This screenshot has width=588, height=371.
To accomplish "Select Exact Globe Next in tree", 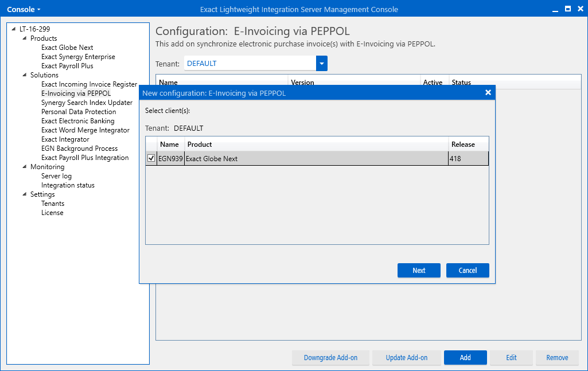I will click(x=67, y=48).
